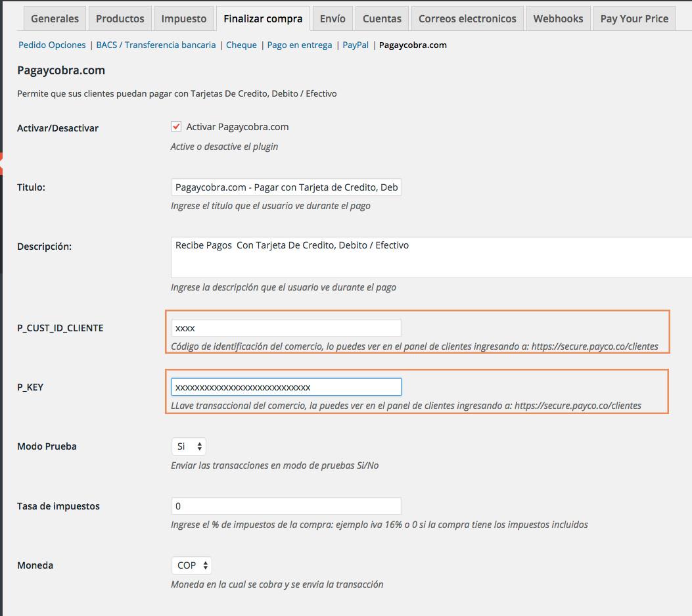Open the Moneda COP dropdown

pos(192,565)
